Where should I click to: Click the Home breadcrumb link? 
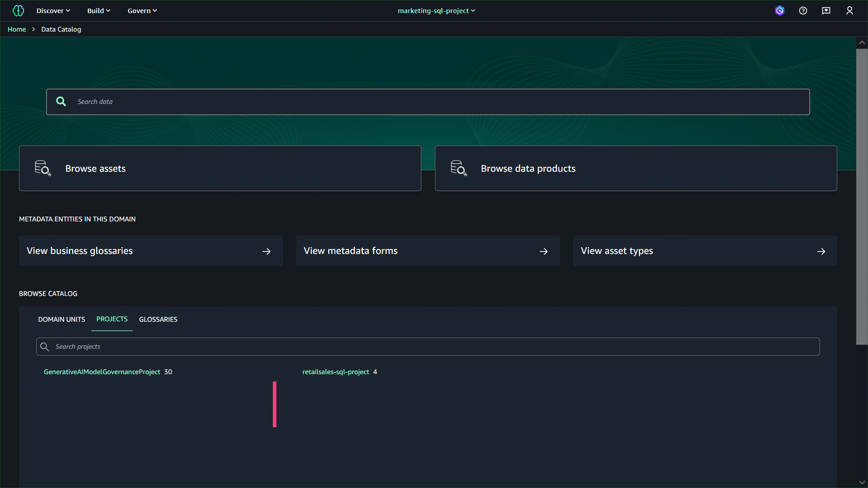tap(17, 29)
